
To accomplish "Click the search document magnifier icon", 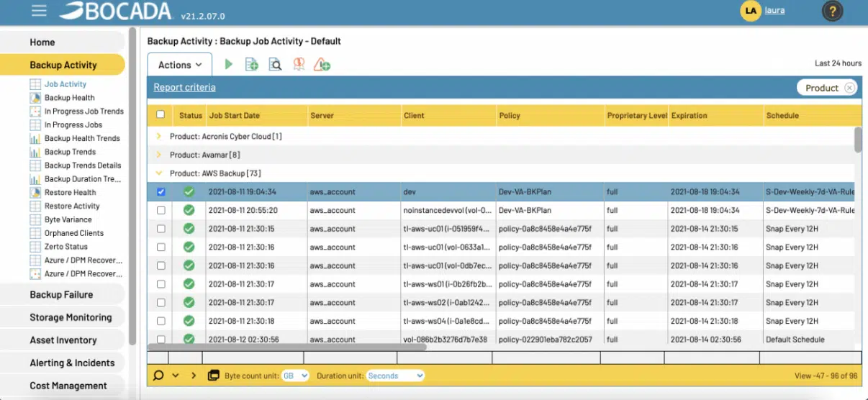I will pyautogui.click(x=275, y=65).
